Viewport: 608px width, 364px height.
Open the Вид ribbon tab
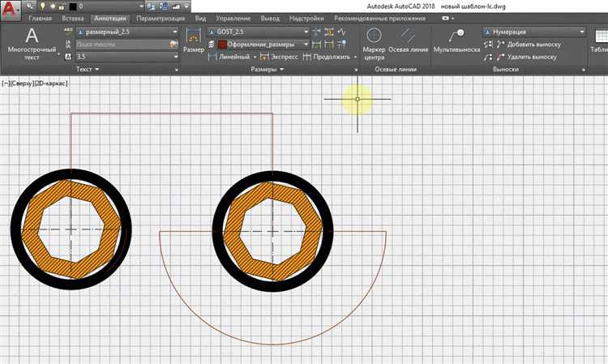(200, 18)
